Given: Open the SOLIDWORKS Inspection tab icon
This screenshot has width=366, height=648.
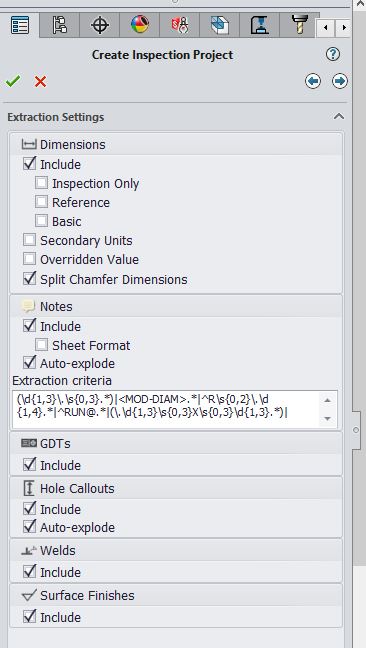Looking at the screenshot, I should pos(180,25).
